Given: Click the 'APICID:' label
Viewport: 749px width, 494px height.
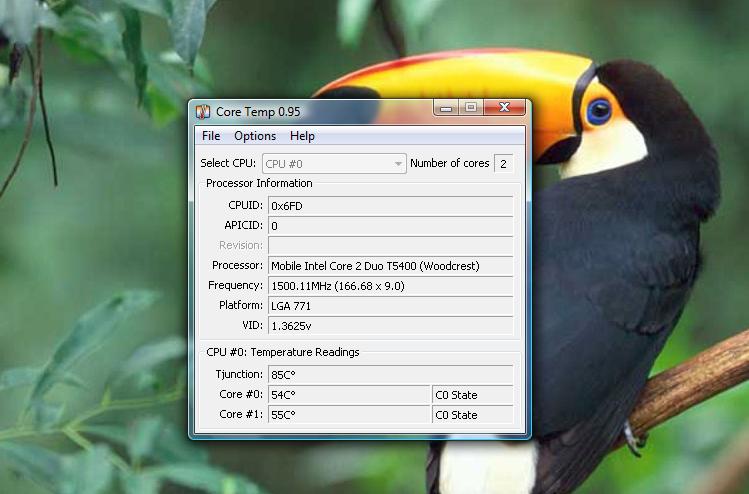Looking at the screenshot, I should coord(244,225).
